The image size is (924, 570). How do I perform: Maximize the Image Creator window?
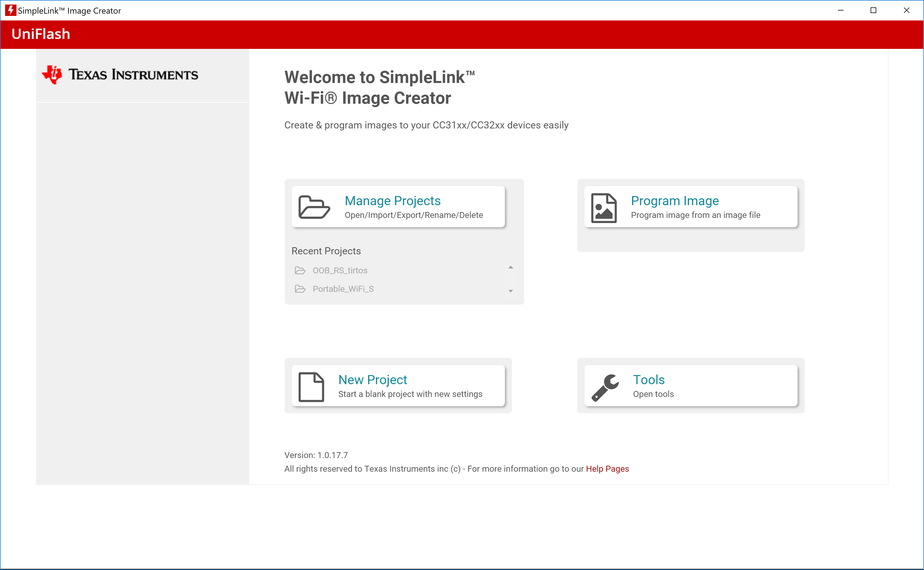click(x=873, y=10)
